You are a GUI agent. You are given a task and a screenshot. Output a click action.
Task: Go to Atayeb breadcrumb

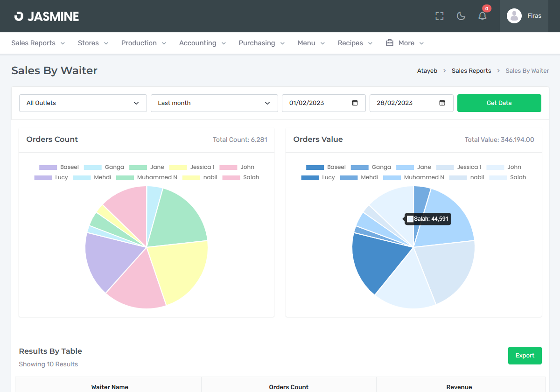click(x=427, y=71)
